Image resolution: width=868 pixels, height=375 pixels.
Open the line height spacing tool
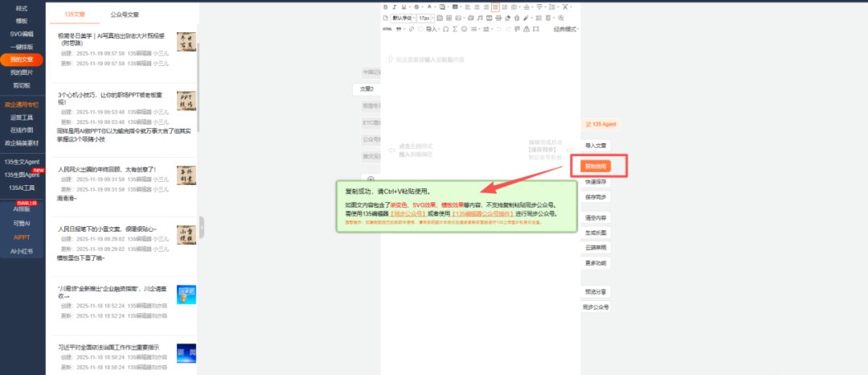click(552, 6)
